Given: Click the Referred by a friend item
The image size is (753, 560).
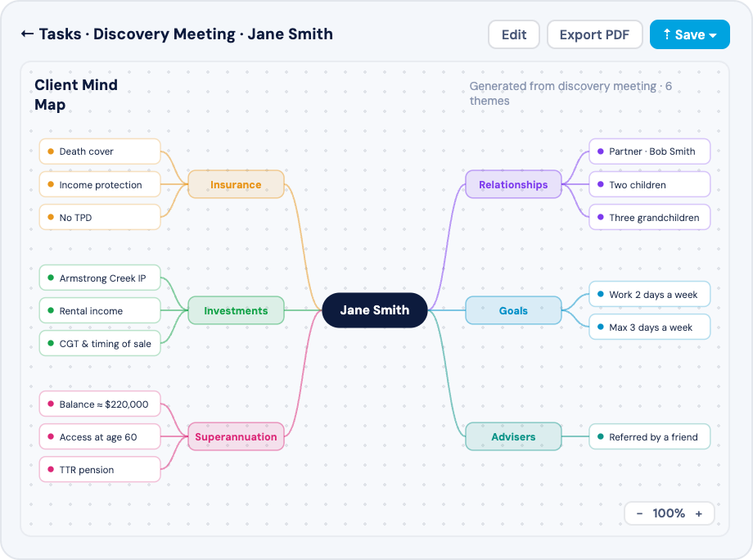Looking at the screenshot, I should 650,437.
